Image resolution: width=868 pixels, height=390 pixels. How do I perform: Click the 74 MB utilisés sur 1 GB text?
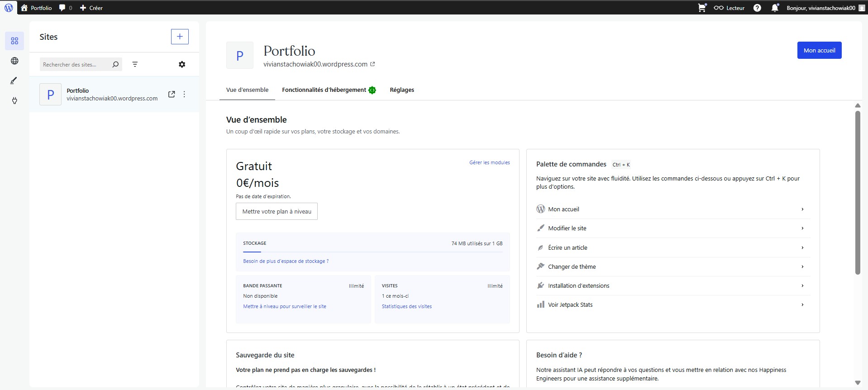pyautogui.click(x=477, y=243)
